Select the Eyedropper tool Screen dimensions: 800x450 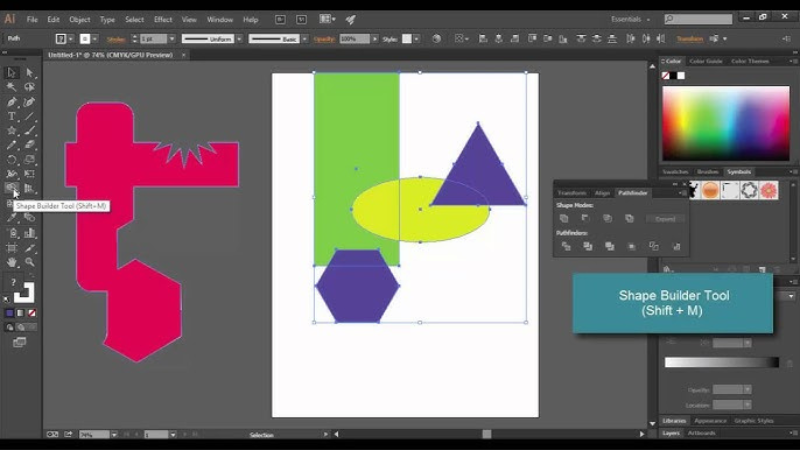[11, 218]
